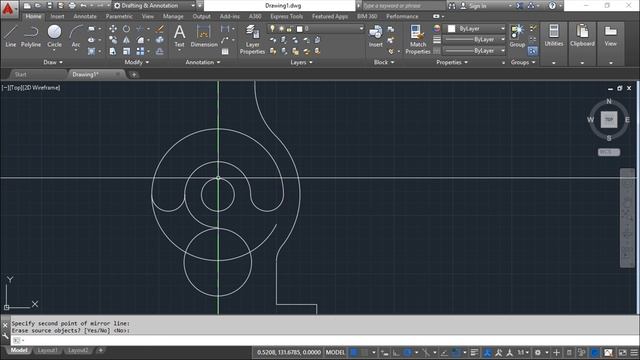Click the Group tool icon
This screenshot has height=360, width=640.
tap(517, 36)
